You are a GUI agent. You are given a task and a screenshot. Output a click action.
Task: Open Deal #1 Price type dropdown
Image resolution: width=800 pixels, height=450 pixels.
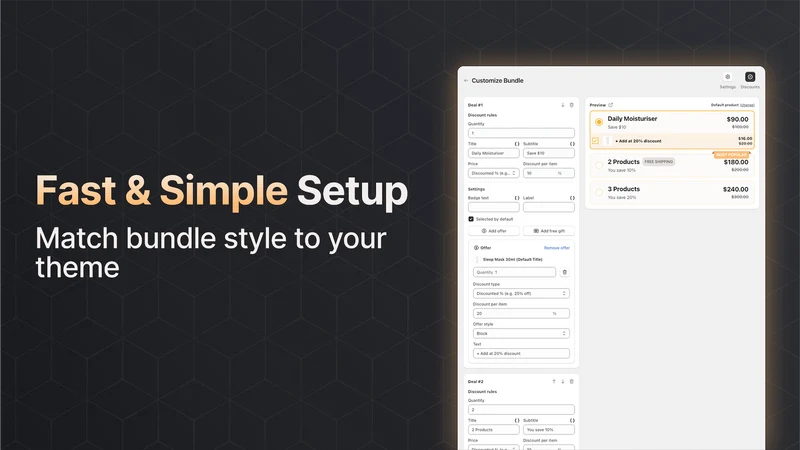[493, 173]
